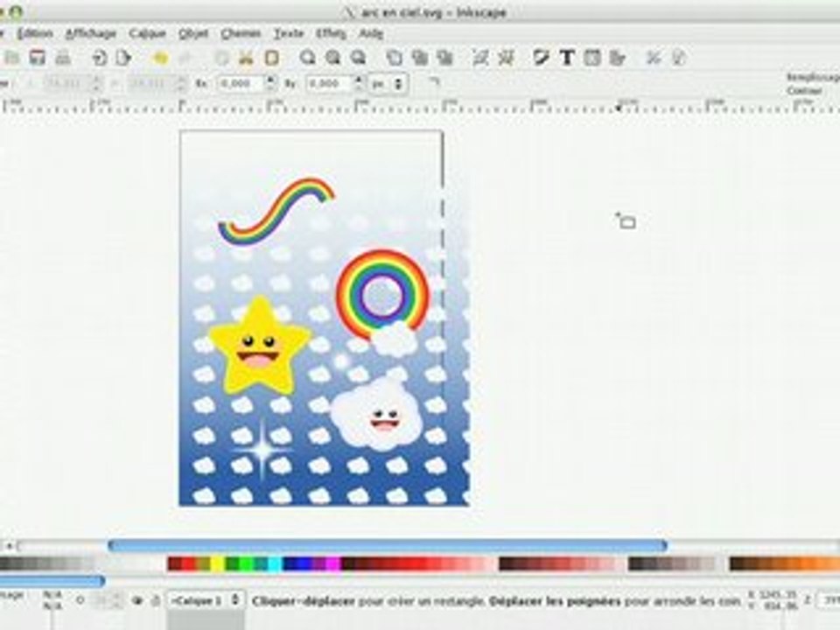Click the smiling white cloud on canvas
This screenshot has height=630, width=840.
coord(375,414)
